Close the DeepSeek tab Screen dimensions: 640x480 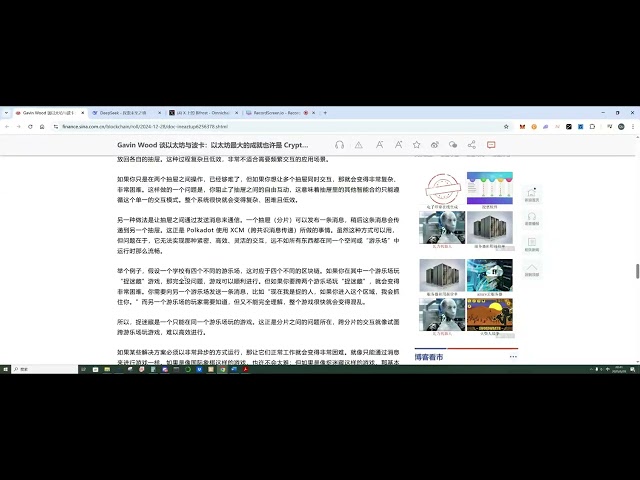(160, 113)
